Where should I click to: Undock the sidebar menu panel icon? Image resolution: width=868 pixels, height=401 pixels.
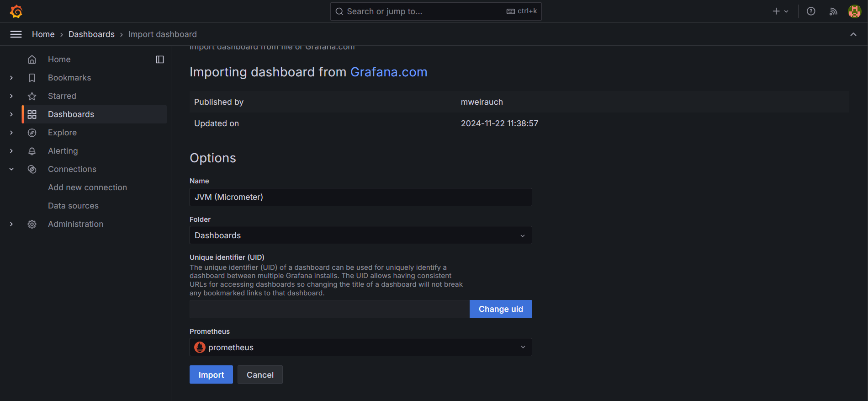pos(160,59)
